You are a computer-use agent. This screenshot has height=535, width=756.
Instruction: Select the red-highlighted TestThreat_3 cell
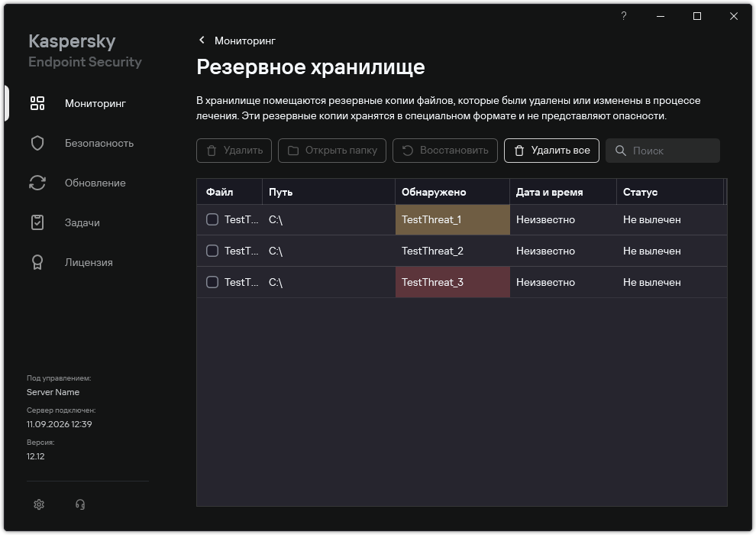pos(452,282)
